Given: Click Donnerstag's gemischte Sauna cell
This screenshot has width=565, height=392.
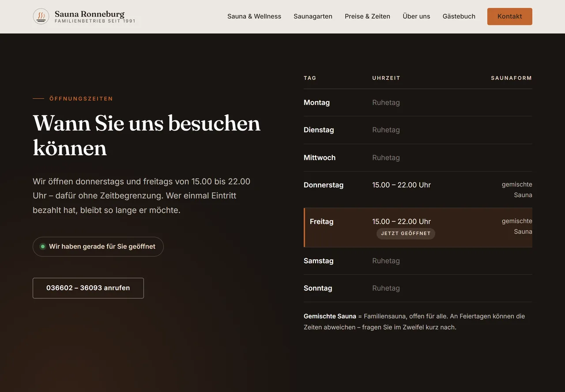Looking at the screenshot, I should point(517,190).
